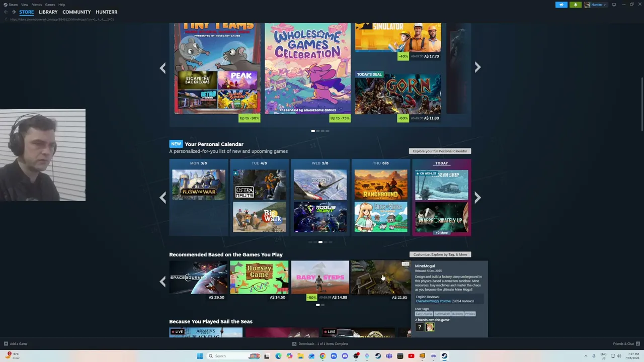Viewport: 644px width, 362px height.
Task: Click Customize, Explore by Tag, & More
Action: point(440,254)
